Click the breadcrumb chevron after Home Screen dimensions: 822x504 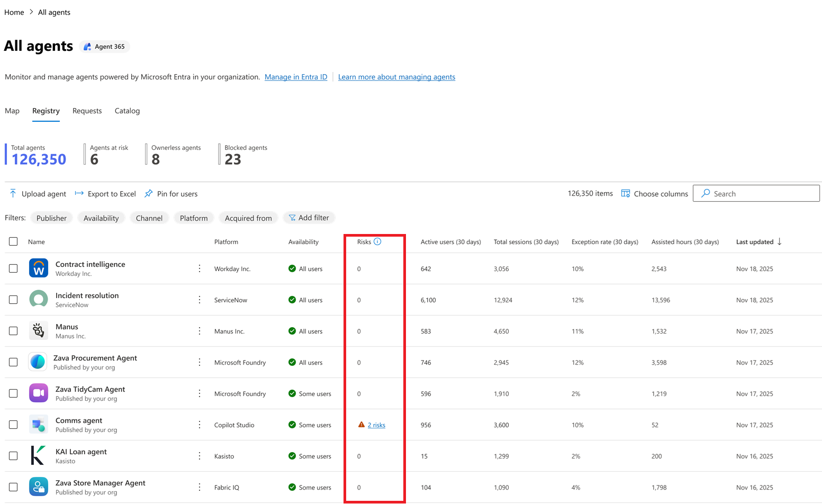tap(31, 12)
